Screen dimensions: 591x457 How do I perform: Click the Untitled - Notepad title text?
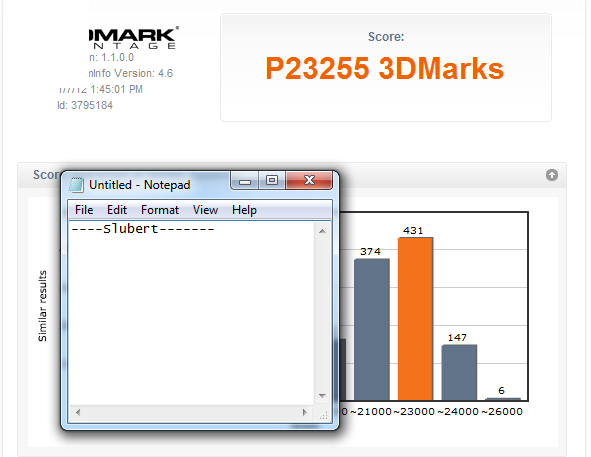coord(139,185)
